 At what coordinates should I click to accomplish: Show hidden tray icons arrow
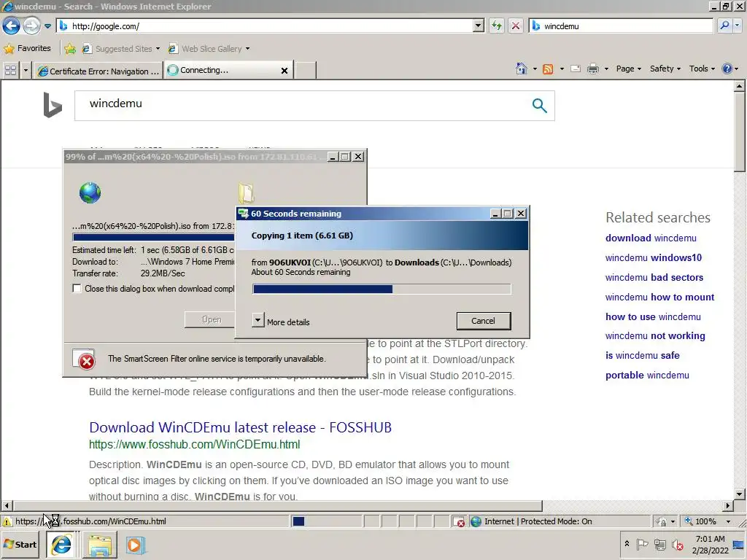pos(627,544)
